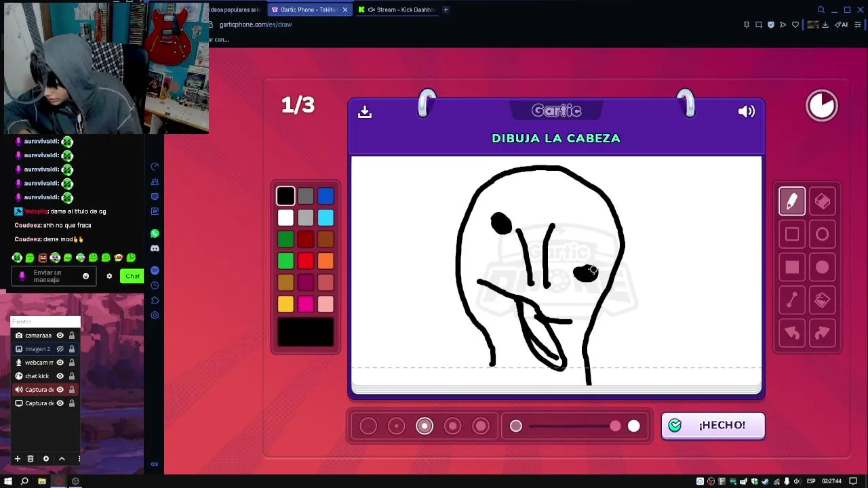The width and height of the screenshot is (868, 488).
Task: Select the middle brush size
Action: (425, 426)
